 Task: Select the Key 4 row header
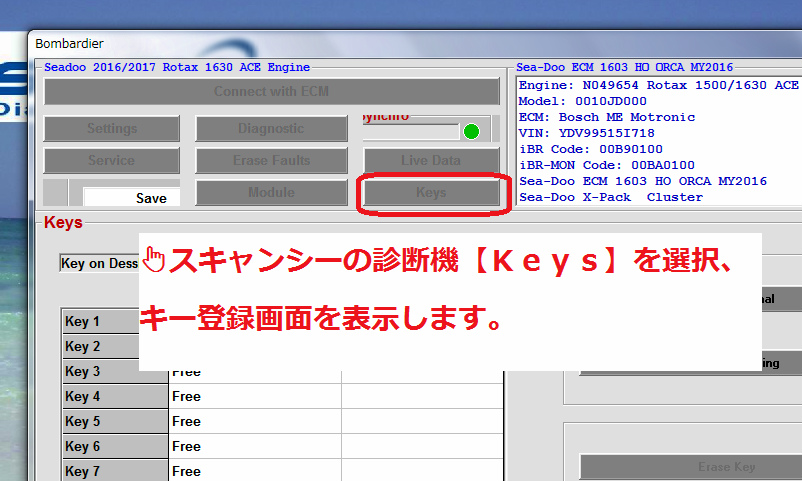(115, 397)
